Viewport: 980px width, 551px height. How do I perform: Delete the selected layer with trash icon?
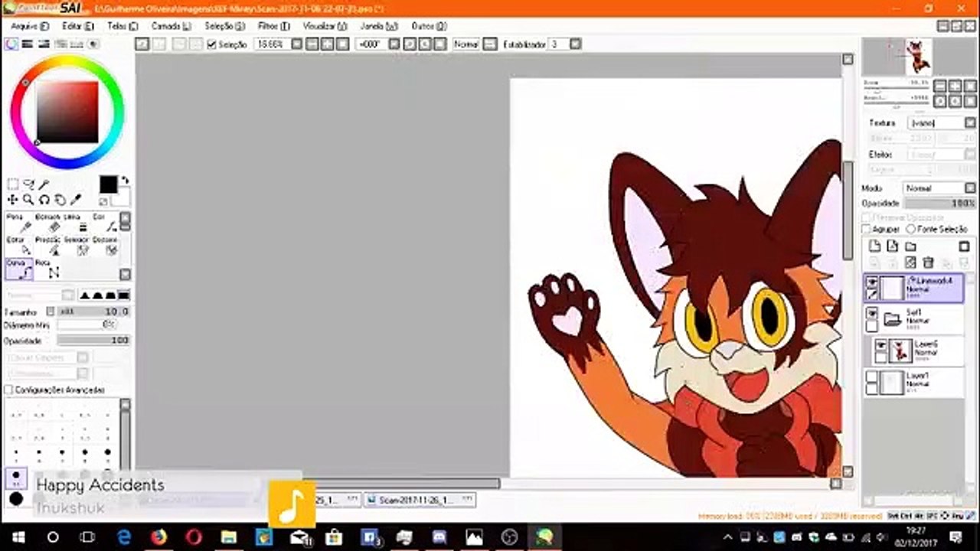point(929,262)
